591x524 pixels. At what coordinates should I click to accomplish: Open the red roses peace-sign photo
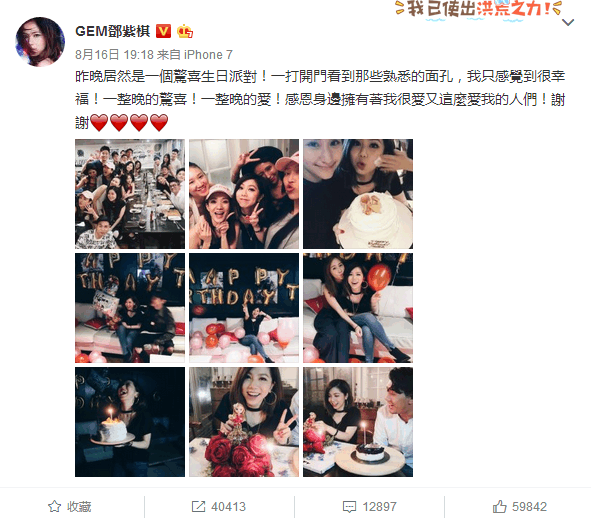tap(244, 422)
